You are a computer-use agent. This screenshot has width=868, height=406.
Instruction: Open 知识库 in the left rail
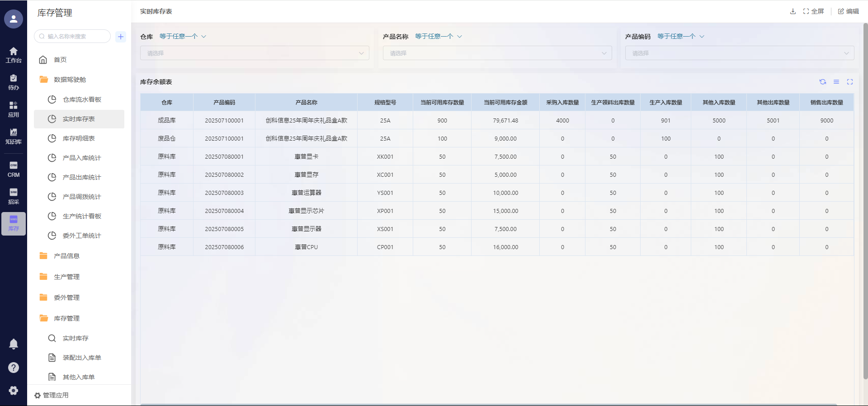pos(14,136)
